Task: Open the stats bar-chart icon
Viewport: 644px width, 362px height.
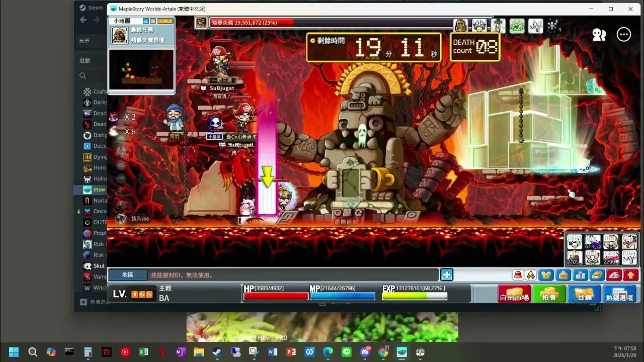Action: [x=580, y=275]
